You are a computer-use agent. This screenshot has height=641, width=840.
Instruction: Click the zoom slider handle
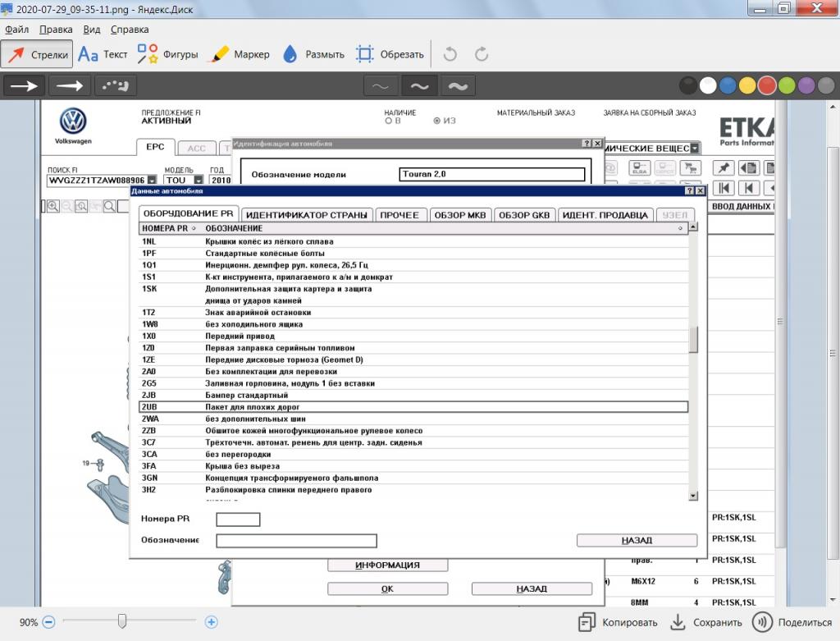tap(122, 621)
